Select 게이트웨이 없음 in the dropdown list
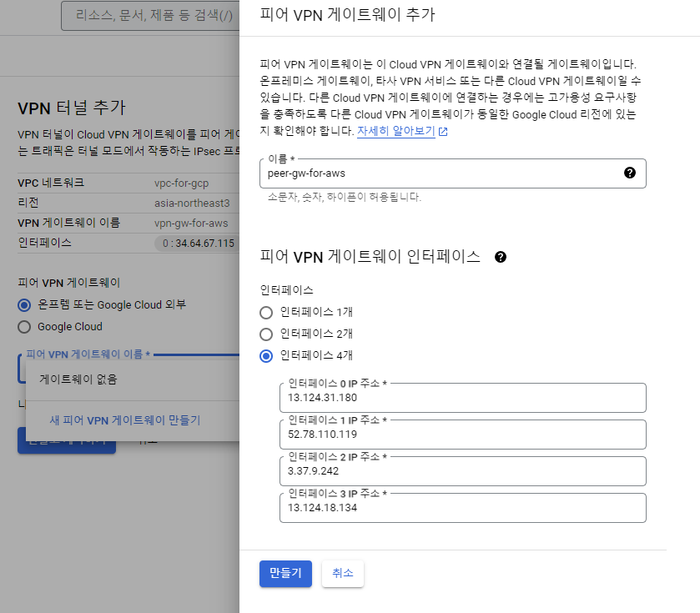The height and width of the screenshot is (613, 700). pyautogui.click(x=133, y=379)
